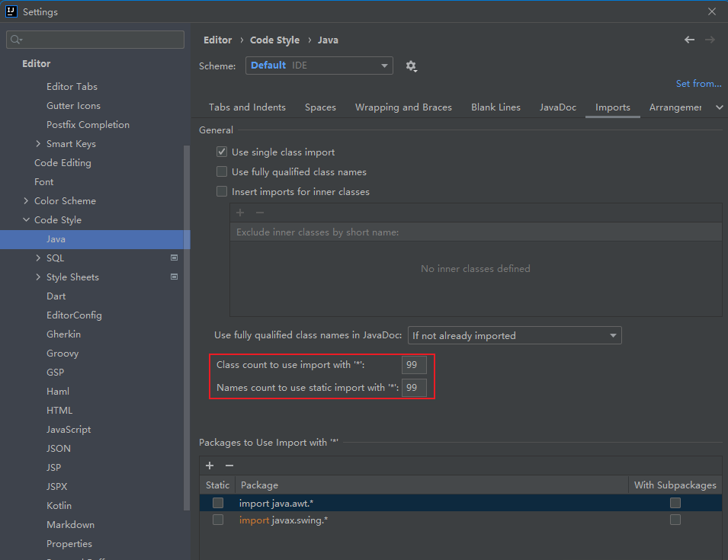Select GSP in the tree

[x=55, y=372]
